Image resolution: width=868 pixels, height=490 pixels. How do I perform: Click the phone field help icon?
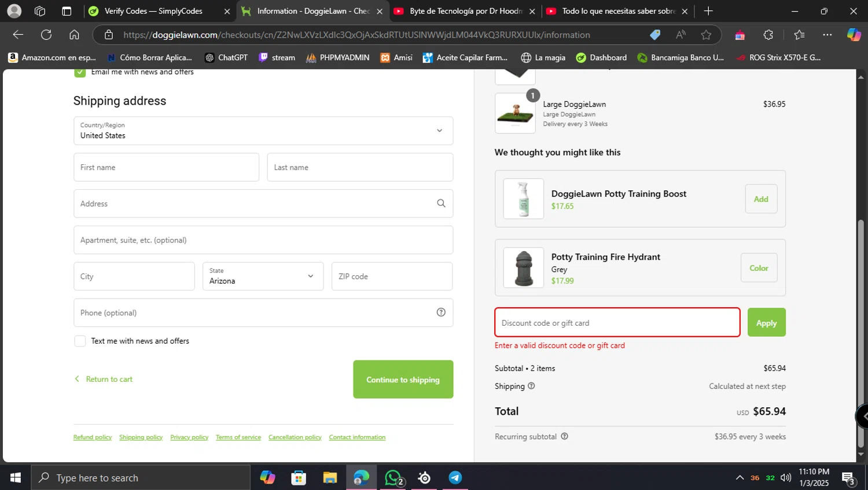click(441, 312)
